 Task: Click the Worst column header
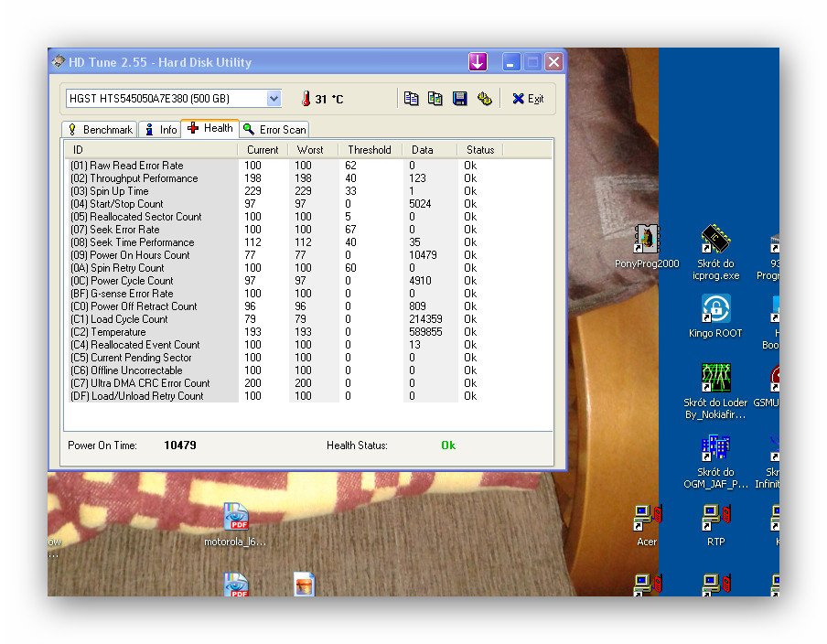coord(313,150)
